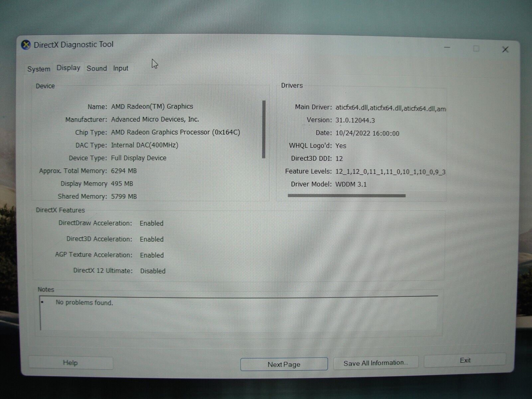Click the No problems found note
The image size is (532, 399).
point(84,303)
